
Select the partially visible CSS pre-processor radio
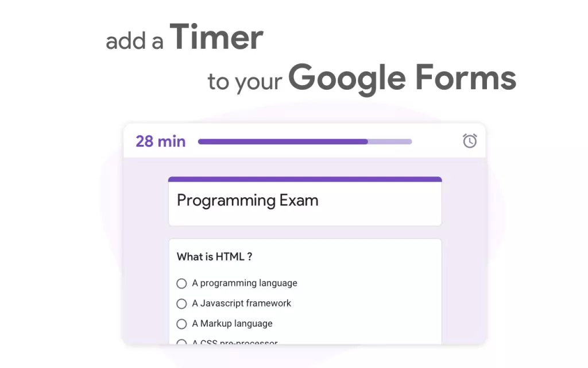coord(181,343)
